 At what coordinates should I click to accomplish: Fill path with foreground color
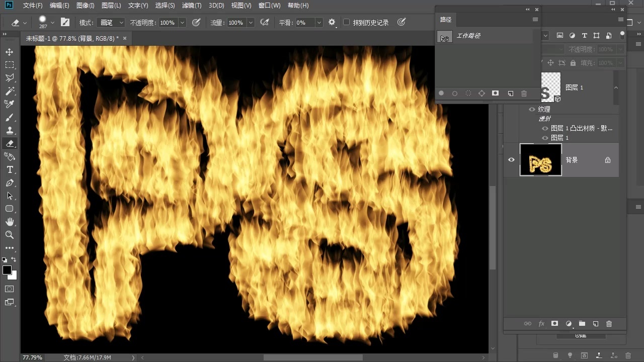441,94
